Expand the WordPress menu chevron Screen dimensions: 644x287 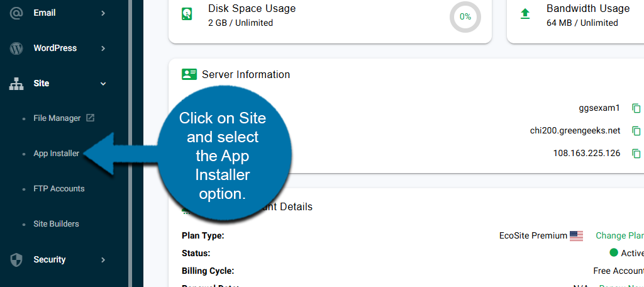103,48
